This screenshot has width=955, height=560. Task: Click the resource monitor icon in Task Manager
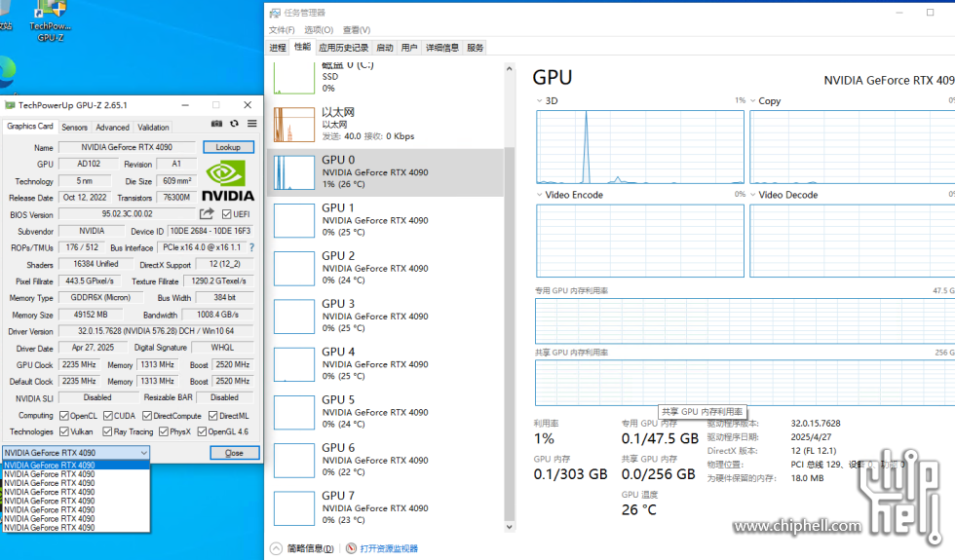click(x=352, y=548)
